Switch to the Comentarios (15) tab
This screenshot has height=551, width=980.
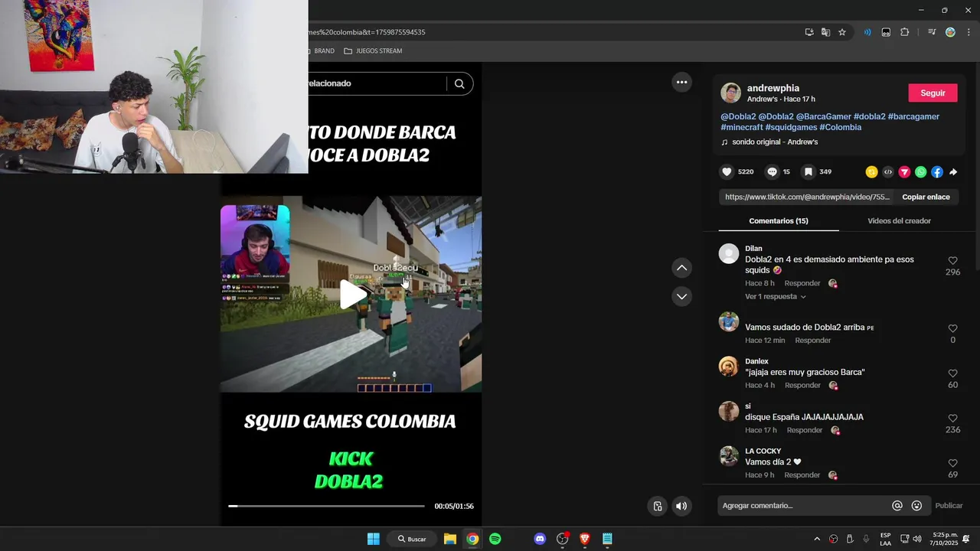click(x=779, y=220)
